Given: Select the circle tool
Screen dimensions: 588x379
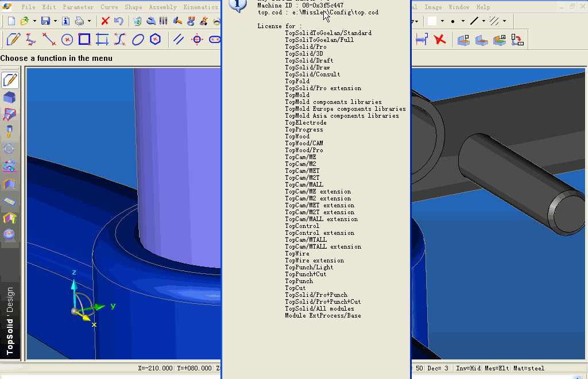Looking at the screenshot, I should coord(67,40).
